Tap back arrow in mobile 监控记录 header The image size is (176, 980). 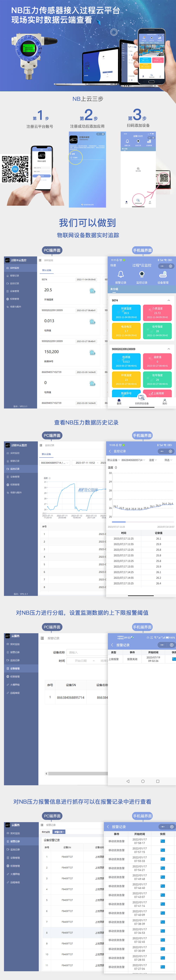(110, 451)
